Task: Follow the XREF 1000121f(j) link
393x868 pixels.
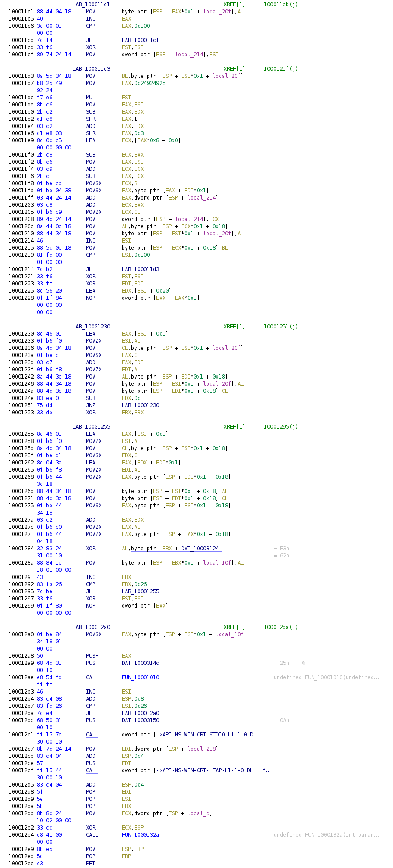Action: (281, 69)
